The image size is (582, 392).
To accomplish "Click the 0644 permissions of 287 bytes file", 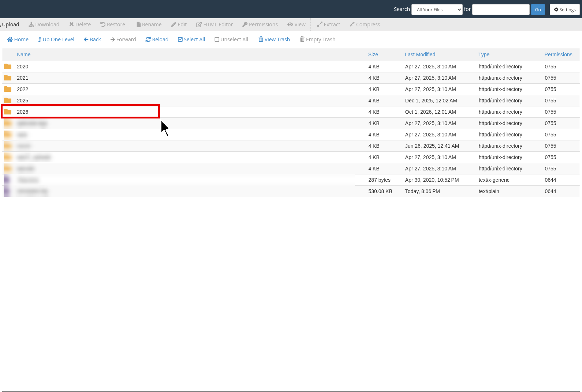I will [x=550, y=180].
